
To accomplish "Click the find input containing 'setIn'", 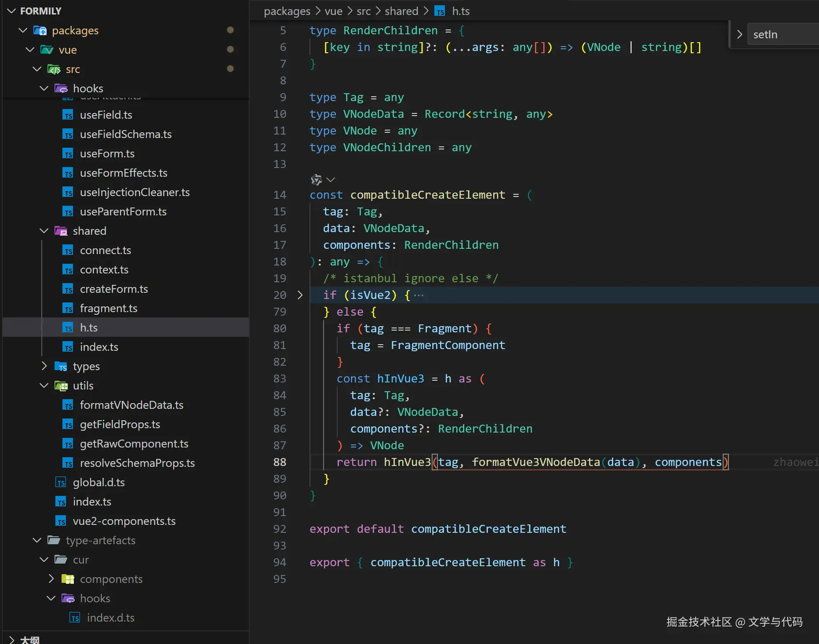I will click(x=783, y=34).
